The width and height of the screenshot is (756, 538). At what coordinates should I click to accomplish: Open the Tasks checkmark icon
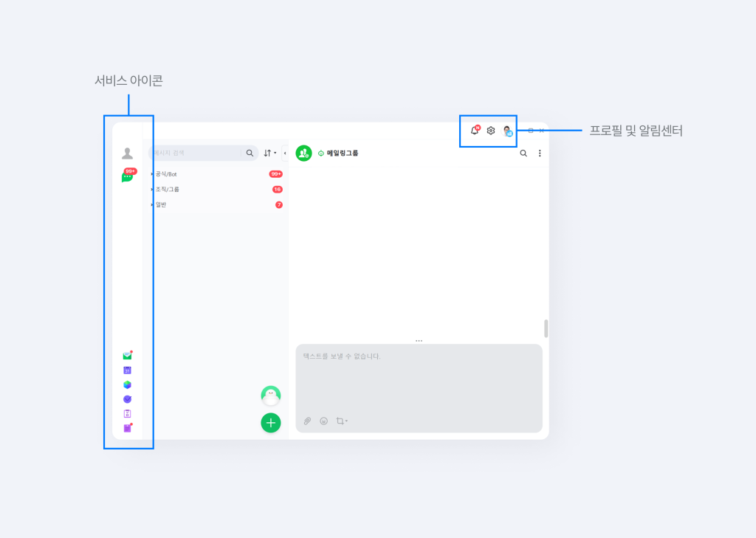click(127, 399)
